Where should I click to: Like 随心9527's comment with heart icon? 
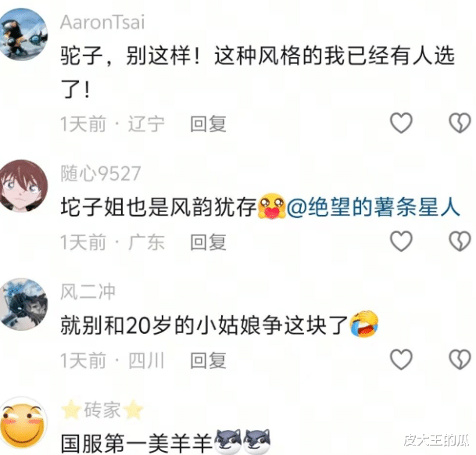(x=401, y=241)
